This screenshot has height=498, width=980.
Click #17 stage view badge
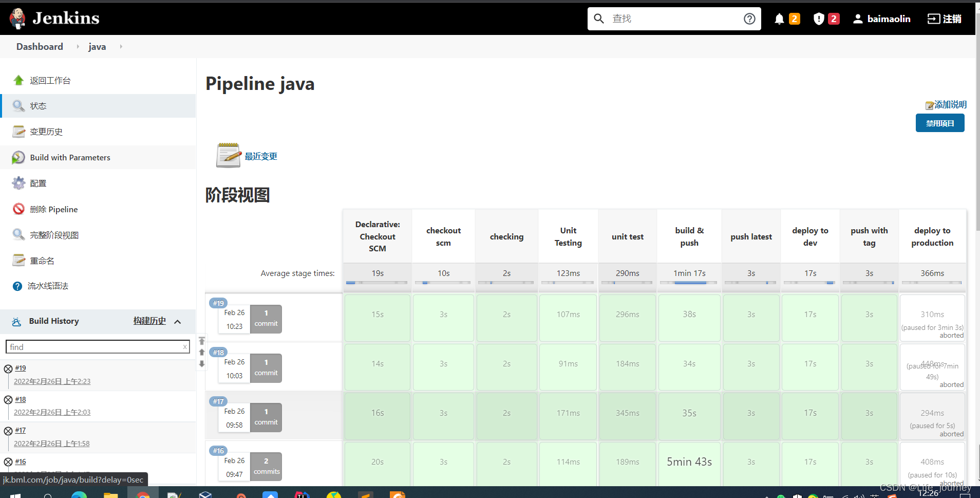click(218, 401)
